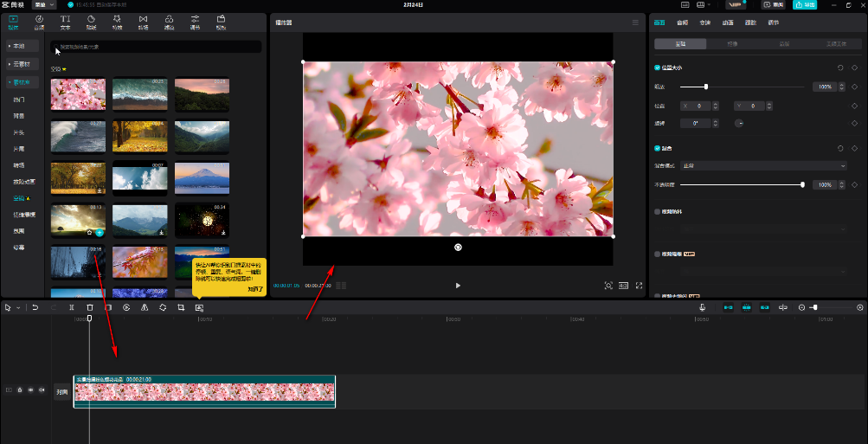868x444 pixels.
Task: Open the Text (文本) panel
Action: pos(65,22)
